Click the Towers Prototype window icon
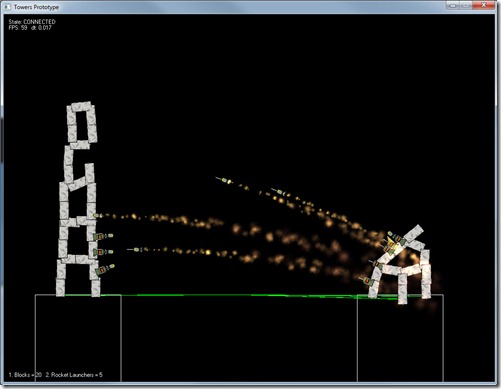The image size is (501, 389). click(8, 7)
